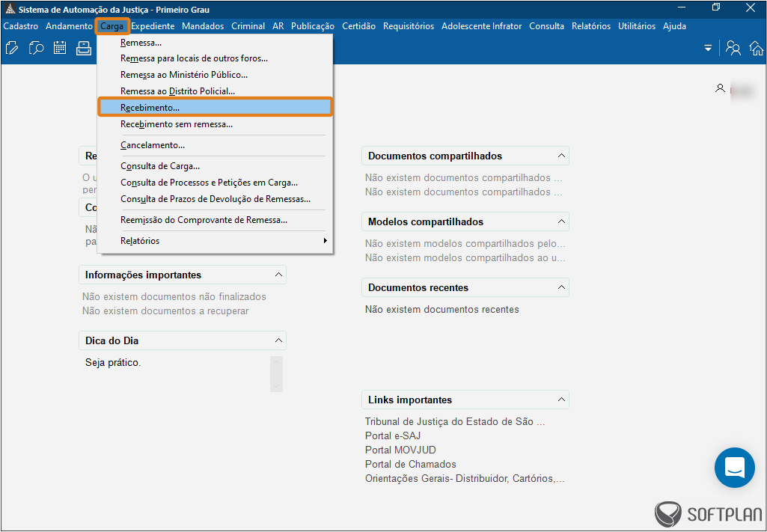Open the Criminal menu

(x=248, y=26)
